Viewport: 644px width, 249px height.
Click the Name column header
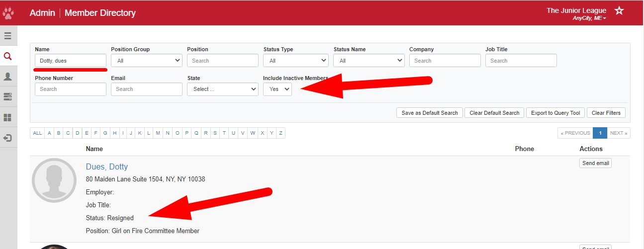point(94,149)
